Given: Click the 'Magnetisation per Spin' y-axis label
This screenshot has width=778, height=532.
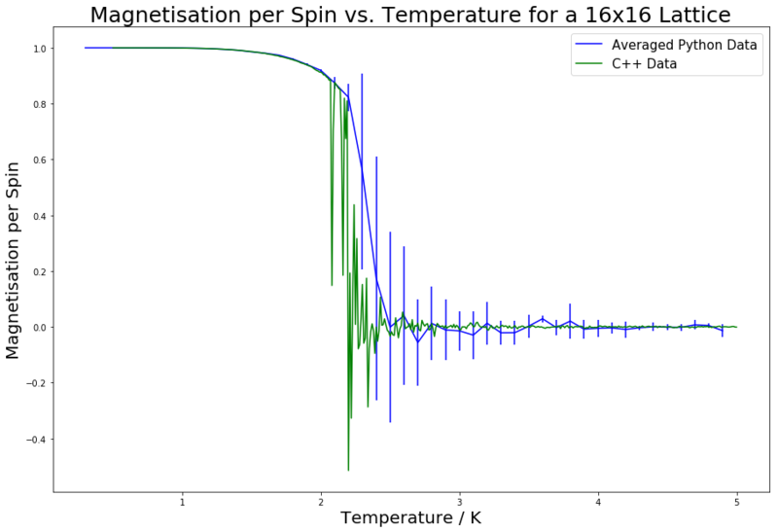Looking at the screenshot, I should (13, 261).
